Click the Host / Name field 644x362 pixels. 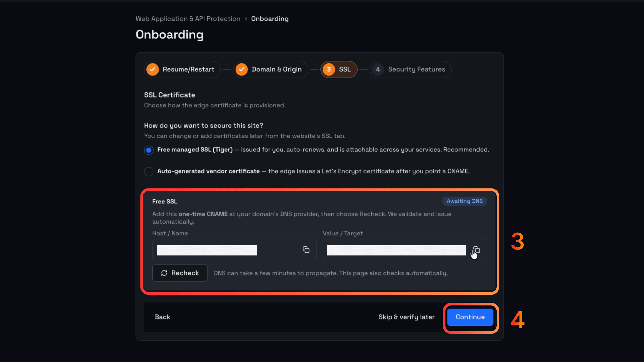click(234, 250)
